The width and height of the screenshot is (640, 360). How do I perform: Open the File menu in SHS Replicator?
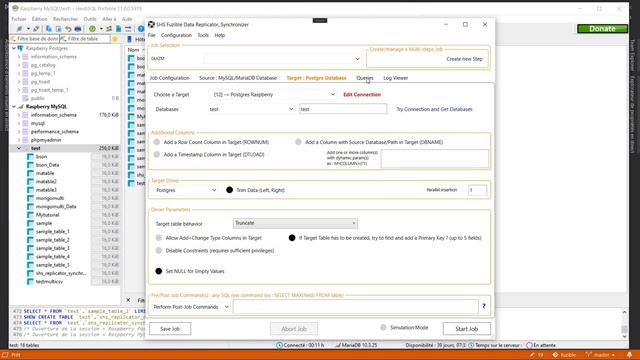pos(151,36)
